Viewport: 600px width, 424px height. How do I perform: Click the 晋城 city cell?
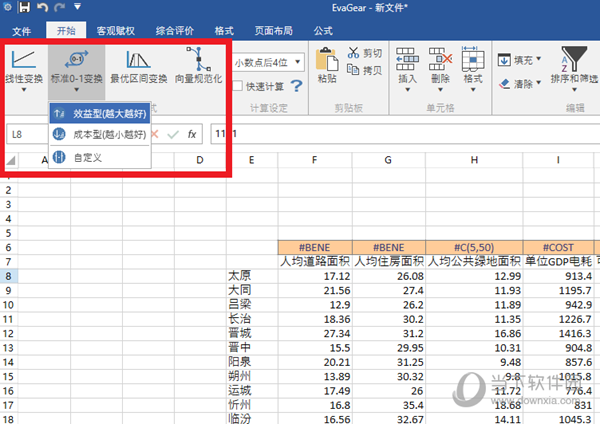251,333
